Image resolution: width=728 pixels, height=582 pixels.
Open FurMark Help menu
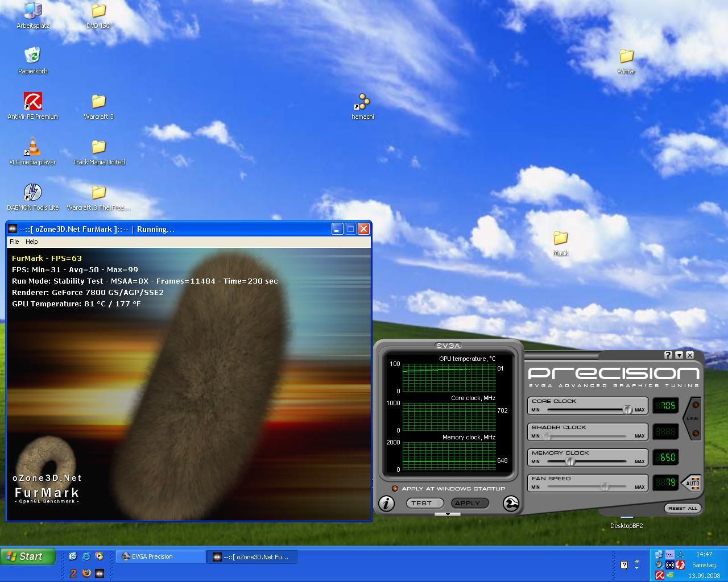pos(32,242)
